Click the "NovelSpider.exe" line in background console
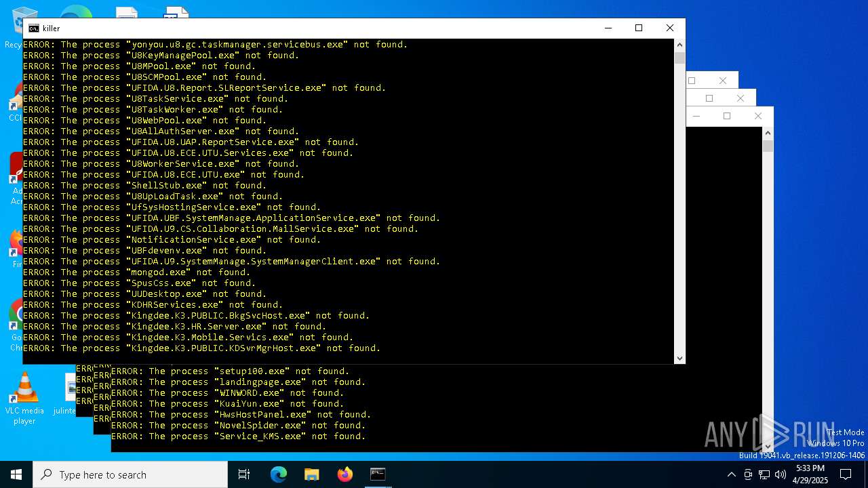Image resolution: width=868 pixels, height=488 pixels. pyautogui.click(x=238, y=426)
